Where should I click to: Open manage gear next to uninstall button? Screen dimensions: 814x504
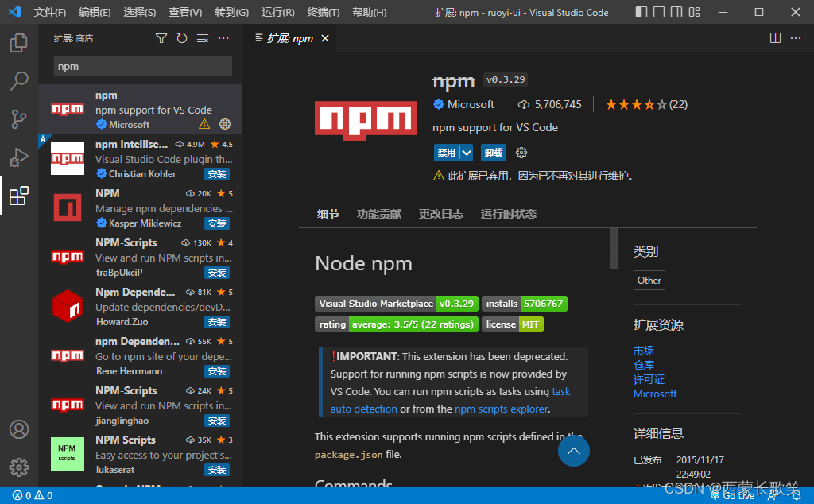(521, 153)
